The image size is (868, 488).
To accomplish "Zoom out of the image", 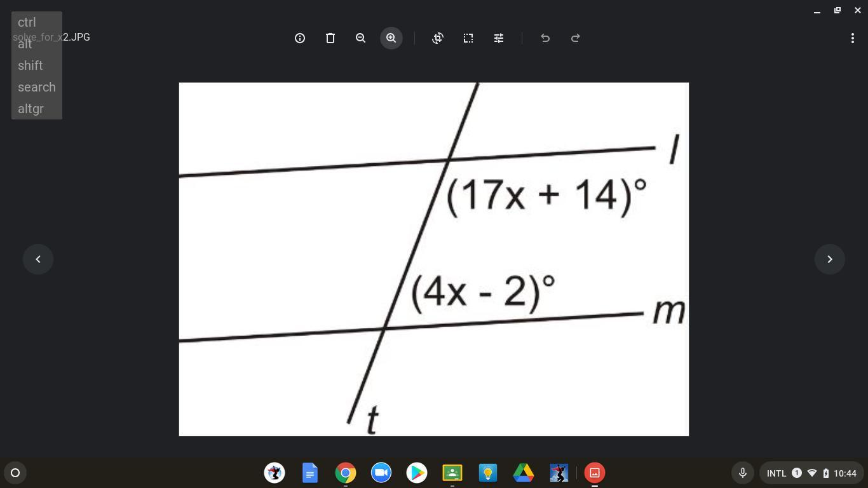I will click(x=361, y=38).
